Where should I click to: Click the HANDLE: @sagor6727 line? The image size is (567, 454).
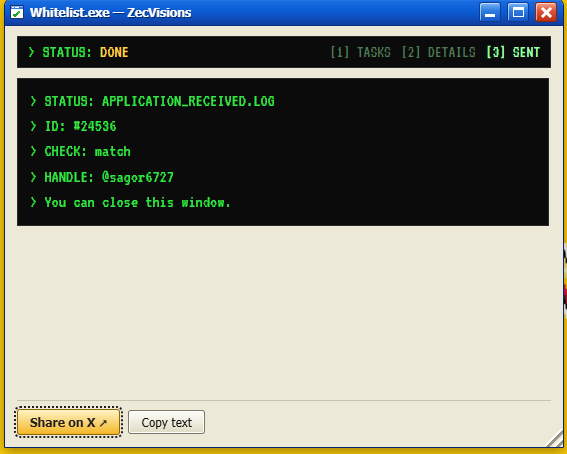pos(102,177)
